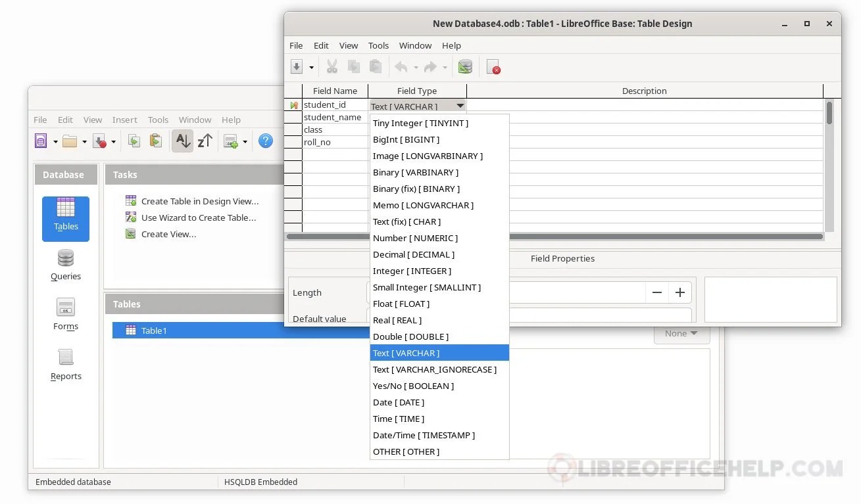Click the Paste icon in main window toolbar

[155, 141]
